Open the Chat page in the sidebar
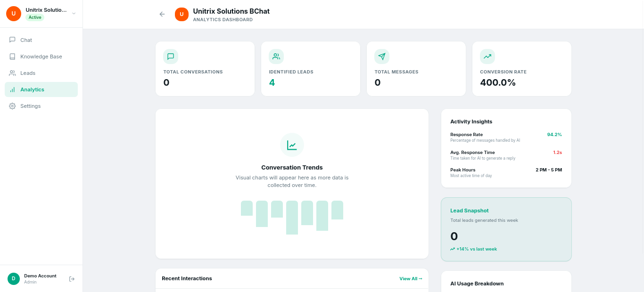Screen dimensions: 644x292 tap(41, 40)
